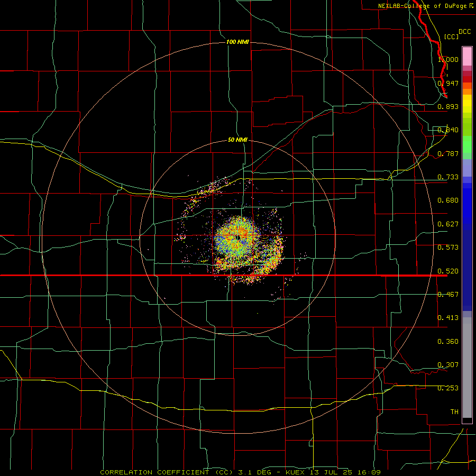Click the 0.840 legend value
This screenshot has width=476, height=476.
[x=448, y=130]
